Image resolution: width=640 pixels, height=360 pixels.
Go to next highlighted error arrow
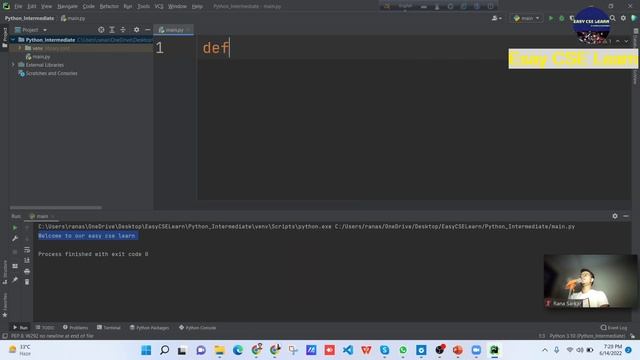click(626, 41)
